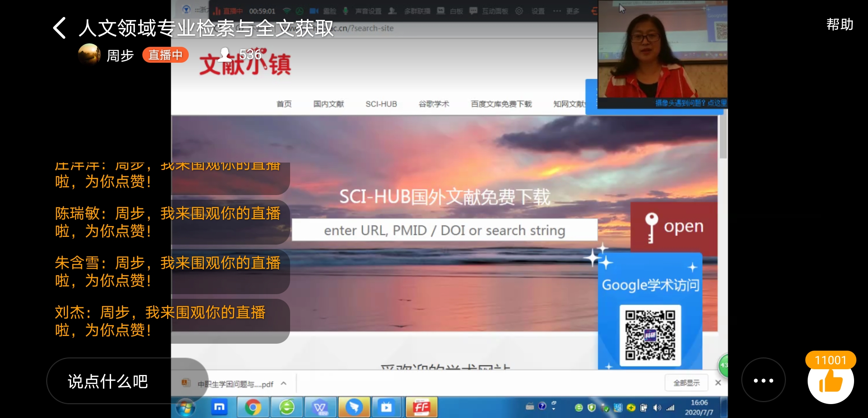
Task: Expand the downloaded pdf file chevron
Action: pyautogui.click(x=284, y=384)
